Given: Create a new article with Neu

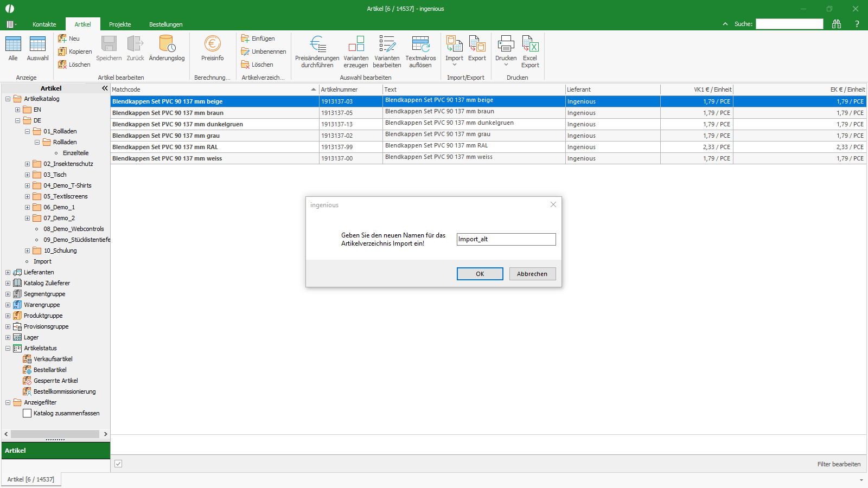Looking at the screenshot, I should pyautogui.click(x=69, y=38).
